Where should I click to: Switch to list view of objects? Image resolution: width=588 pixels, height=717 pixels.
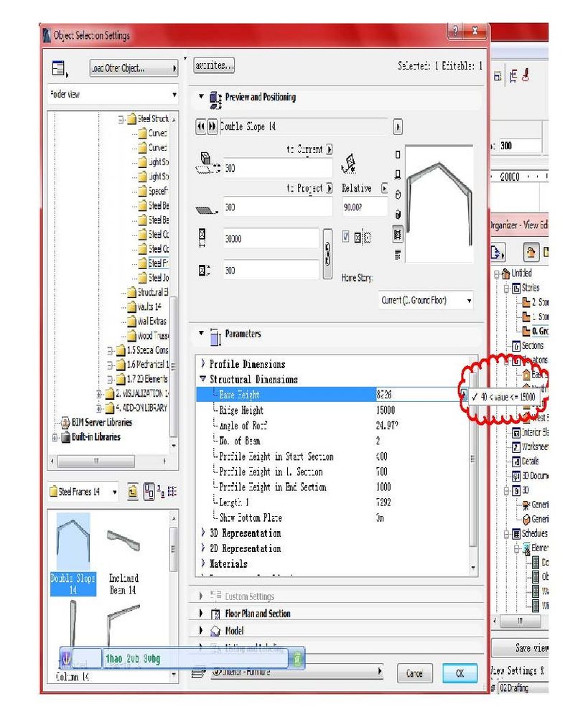[172, 492]
